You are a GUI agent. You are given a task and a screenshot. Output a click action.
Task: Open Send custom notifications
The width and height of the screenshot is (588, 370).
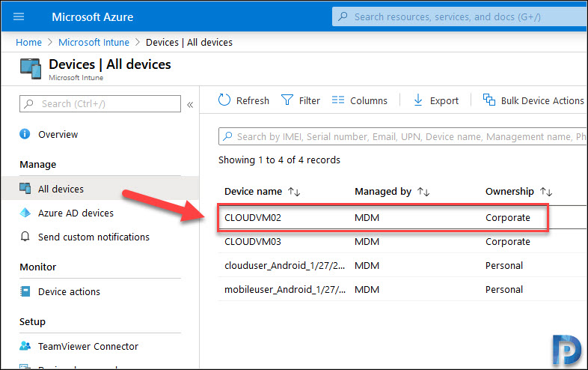point(94,237)
